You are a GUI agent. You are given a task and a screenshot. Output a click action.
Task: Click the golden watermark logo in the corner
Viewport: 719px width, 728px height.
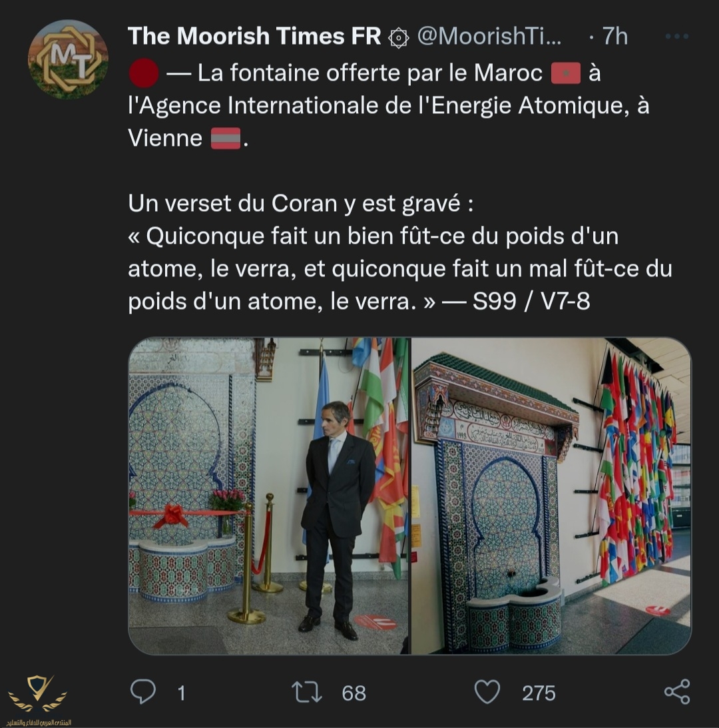(x=37, y=697)
